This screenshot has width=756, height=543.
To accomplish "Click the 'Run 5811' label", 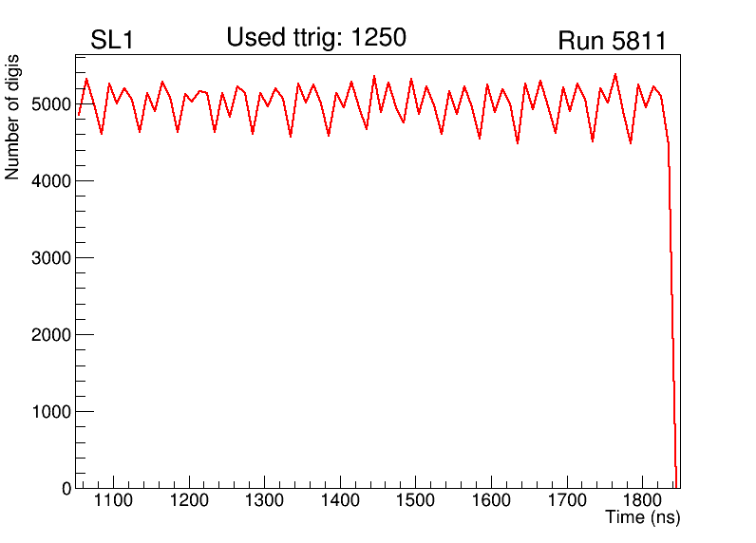I will tap(612, 41).
